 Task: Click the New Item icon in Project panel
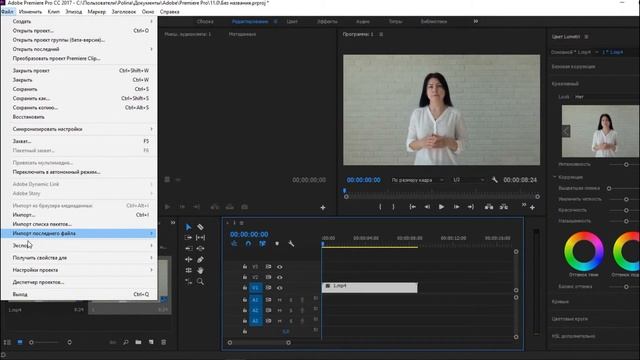click(x=151, y=342)
